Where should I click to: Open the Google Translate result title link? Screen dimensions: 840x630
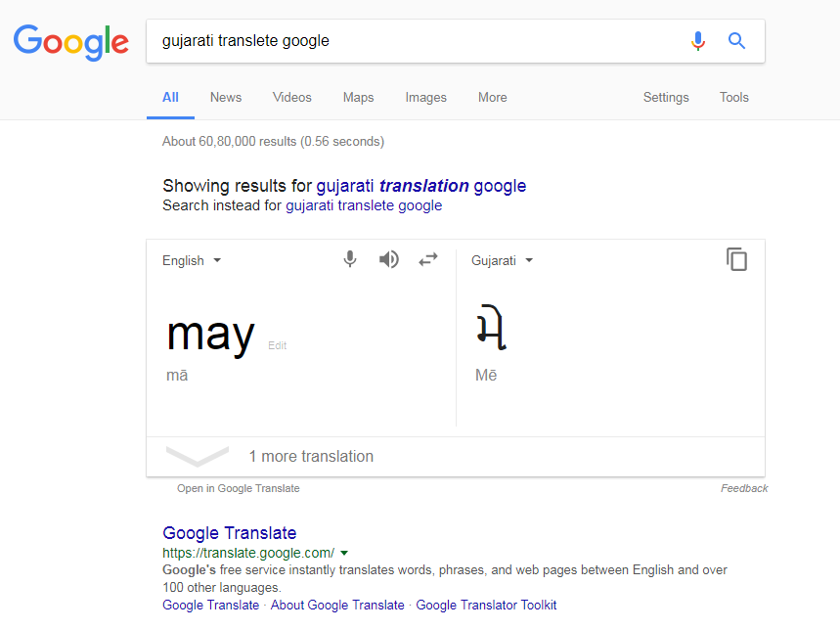tap(229, 533)
